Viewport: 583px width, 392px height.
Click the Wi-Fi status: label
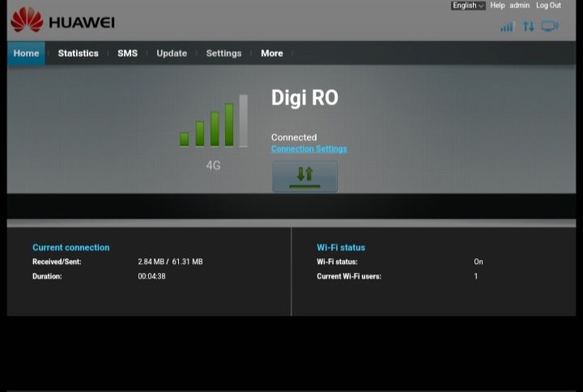click(x=337, y=262)
